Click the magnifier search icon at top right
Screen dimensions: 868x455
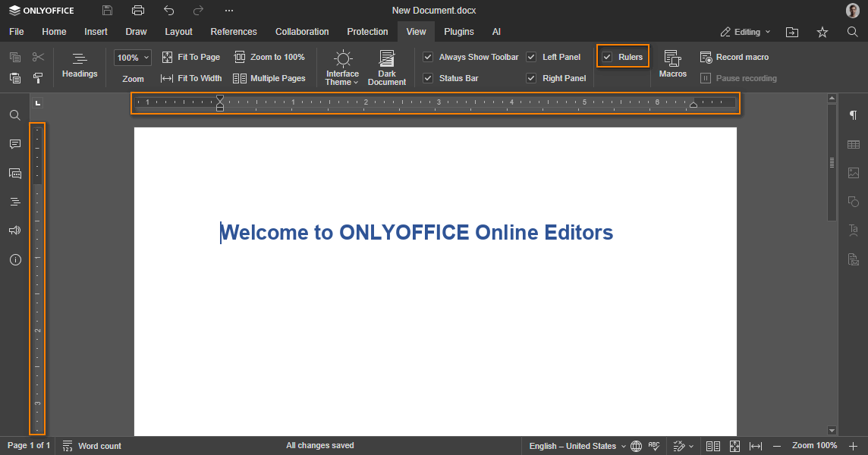853,32
